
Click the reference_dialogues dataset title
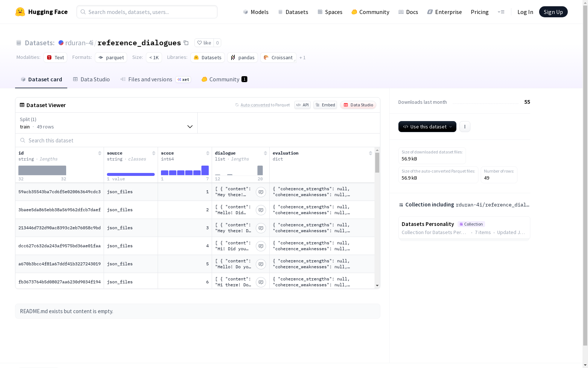(139, 43)
